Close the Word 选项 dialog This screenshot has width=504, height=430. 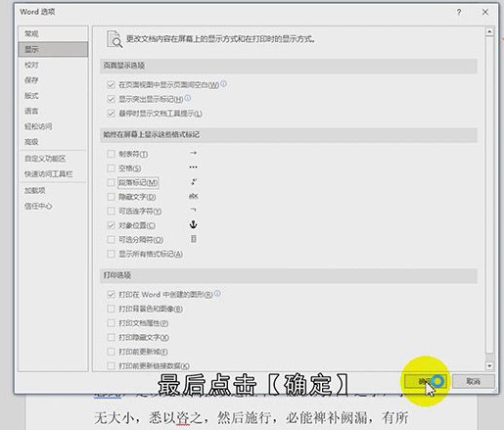[485, 12]
